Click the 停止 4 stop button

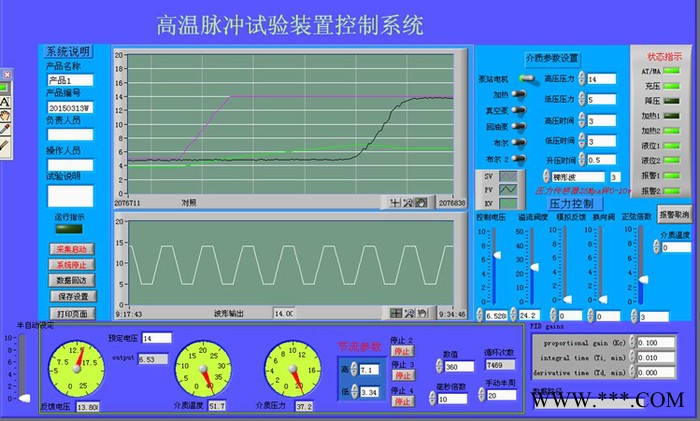click(404, 401)
